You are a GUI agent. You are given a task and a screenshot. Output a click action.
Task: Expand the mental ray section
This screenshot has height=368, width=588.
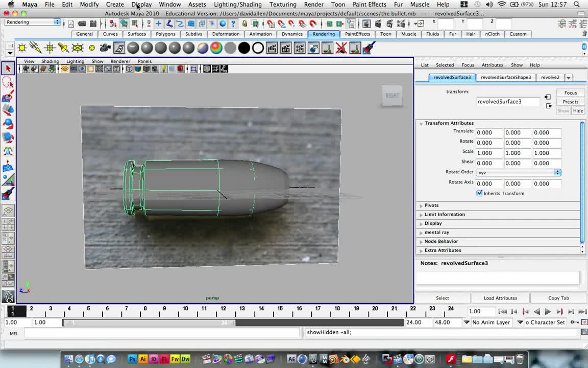click(421, 233)
